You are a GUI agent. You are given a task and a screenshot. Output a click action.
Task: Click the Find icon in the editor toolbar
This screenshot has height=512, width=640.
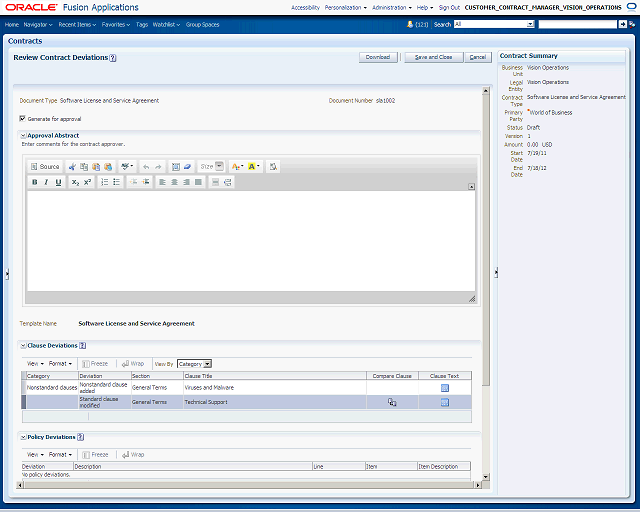(x=273, y=167)
